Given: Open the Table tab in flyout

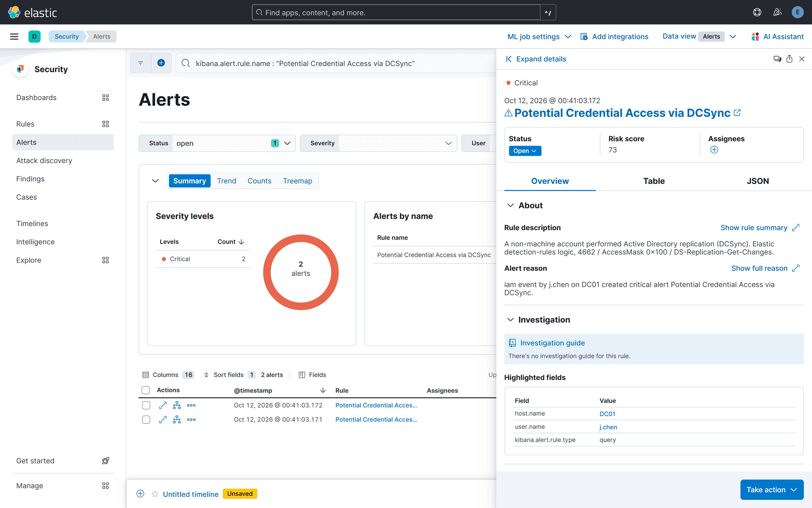Looking at the screenshot, I should (654, 181).
